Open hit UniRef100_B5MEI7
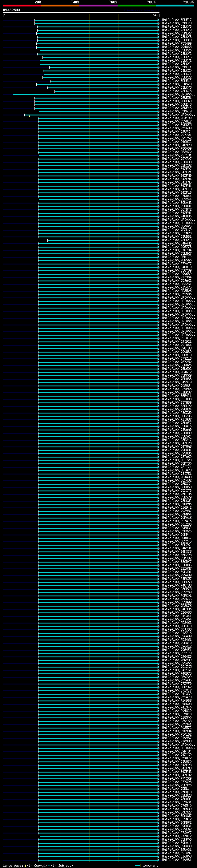The image size is (197, 868). click(x=176, y=20)
